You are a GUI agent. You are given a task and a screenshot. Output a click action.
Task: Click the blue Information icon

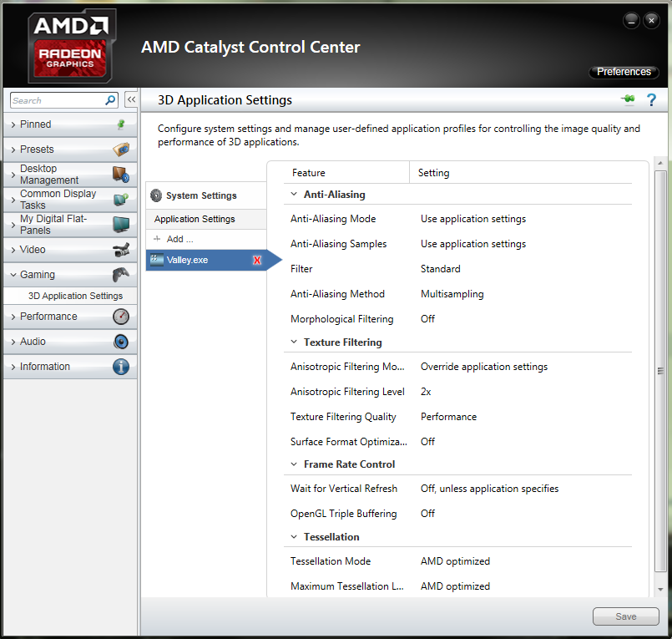(x=121, y=367)
